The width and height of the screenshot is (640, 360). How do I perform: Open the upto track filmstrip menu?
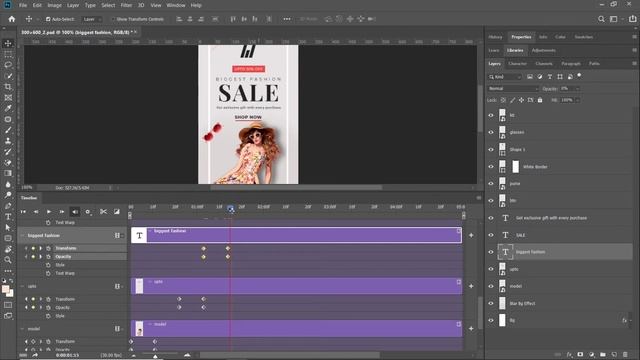click(119, 287)
